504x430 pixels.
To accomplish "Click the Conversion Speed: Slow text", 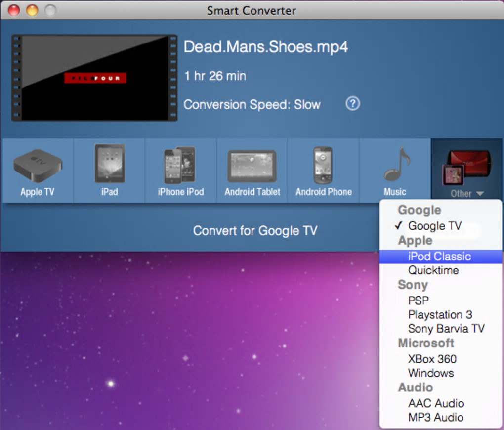I will (x=252, y=104).
